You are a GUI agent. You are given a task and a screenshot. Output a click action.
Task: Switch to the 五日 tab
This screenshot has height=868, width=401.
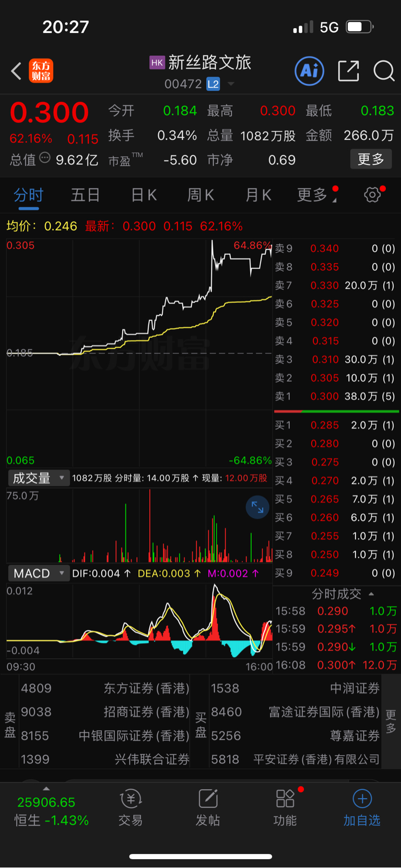pyautogui.click(x=85, y=195)
